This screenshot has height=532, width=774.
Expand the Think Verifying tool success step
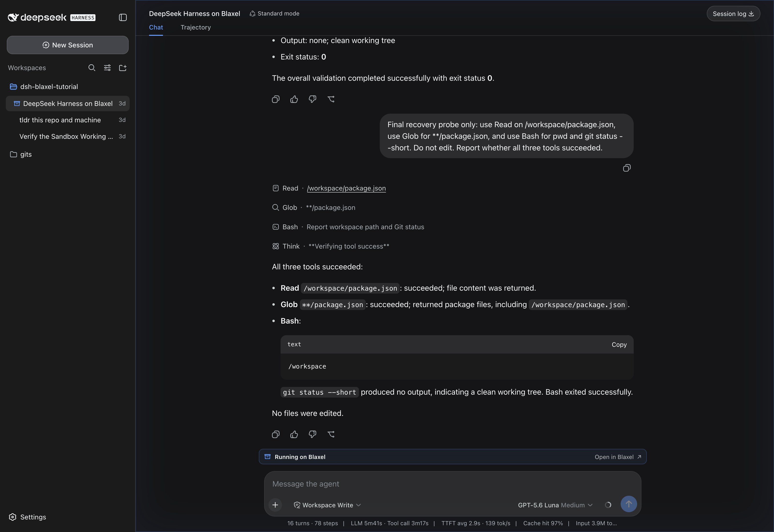pos(331,246)
